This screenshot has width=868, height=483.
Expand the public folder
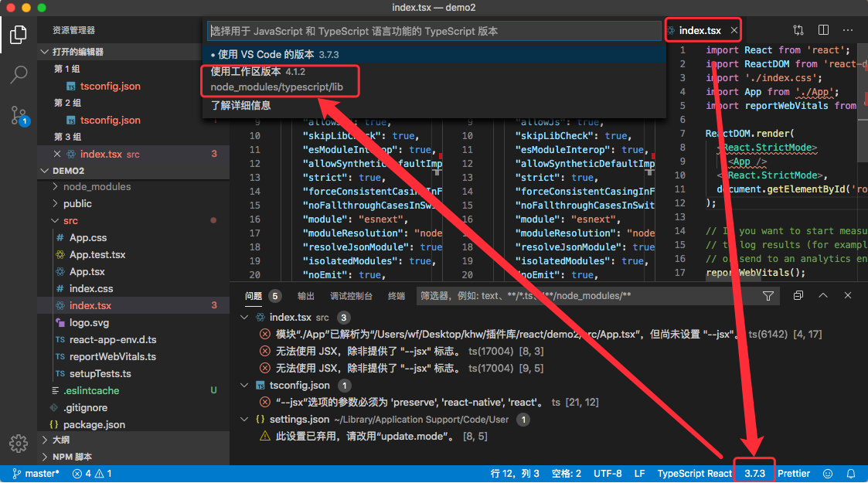tap(77, 203)
